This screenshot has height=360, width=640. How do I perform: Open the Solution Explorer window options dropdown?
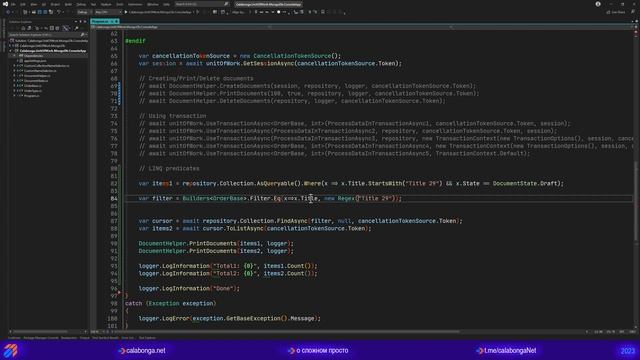click(76, 21)
